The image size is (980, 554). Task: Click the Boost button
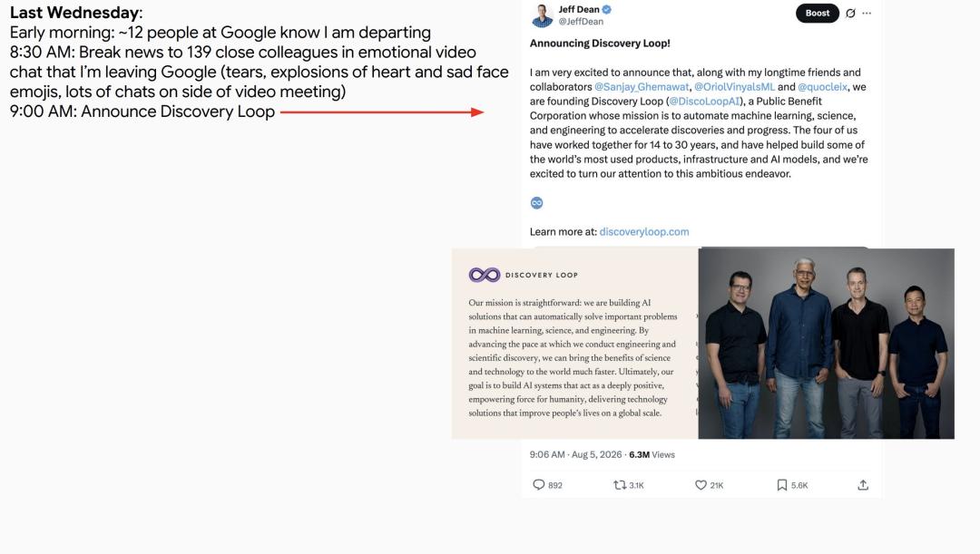pos(817,13)
